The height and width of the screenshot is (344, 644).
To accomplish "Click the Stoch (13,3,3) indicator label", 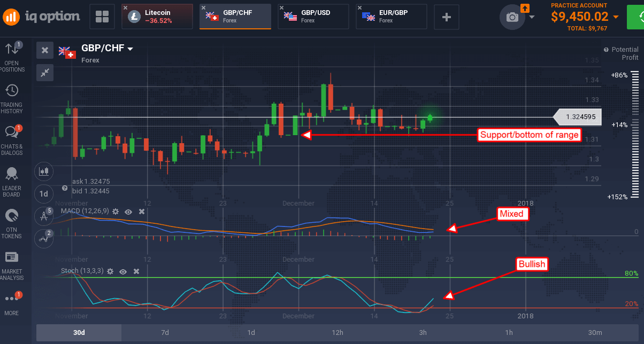I will click(x=82, y=271).
